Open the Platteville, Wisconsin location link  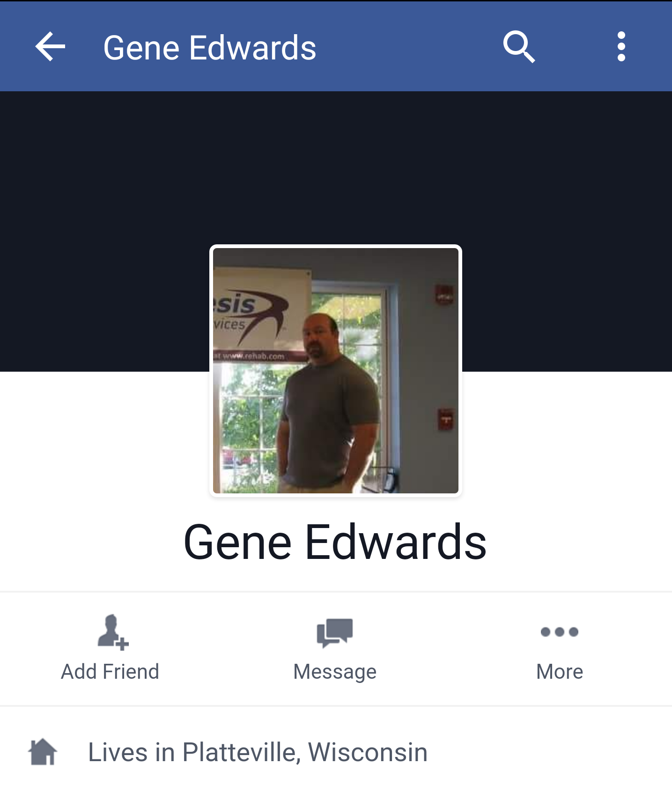tap(305, 753)
